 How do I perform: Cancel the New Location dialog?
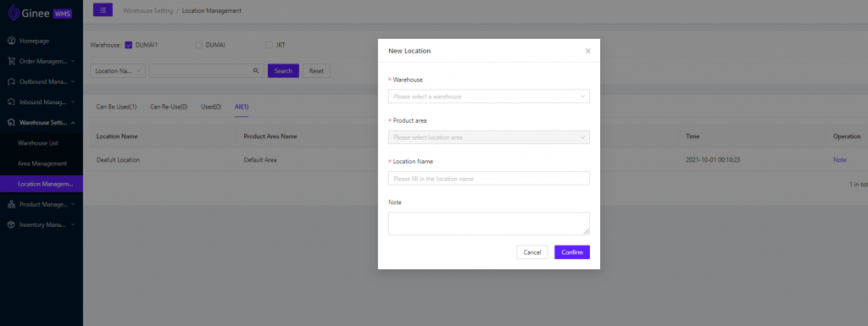click(532, 252)
